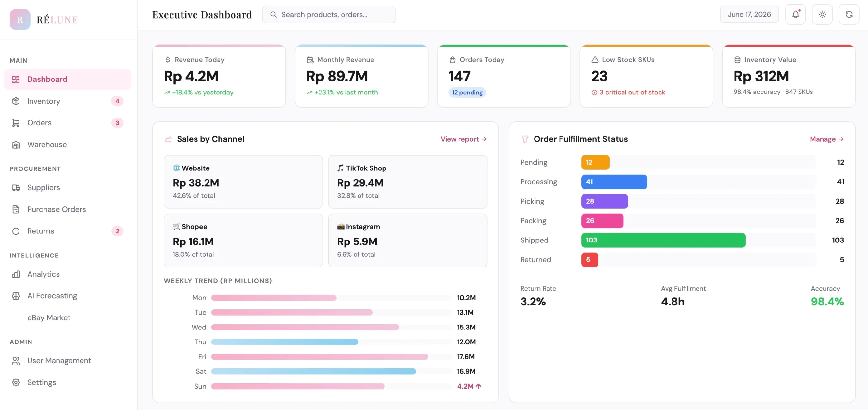The image size is (868, 410).
Task: Click the Orders Today bag icon
Action: pos(452,60)
